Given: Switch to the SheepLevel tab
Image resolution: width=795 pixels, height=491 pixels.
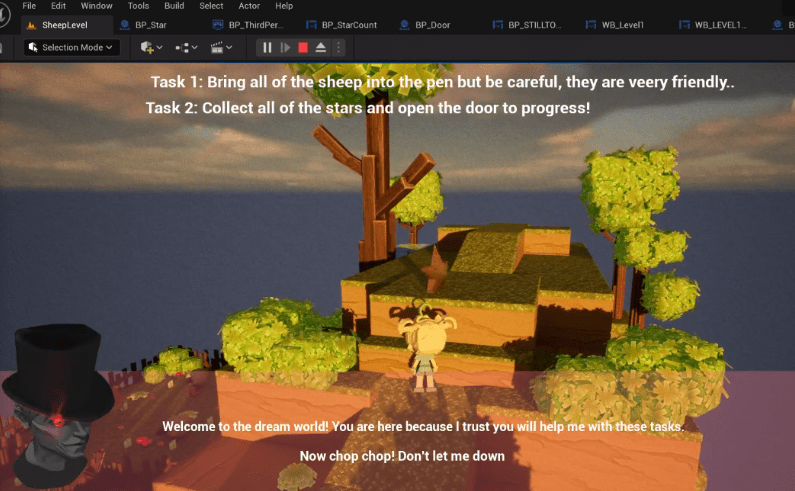Looking at the screenshot, I should click(63, 24).
